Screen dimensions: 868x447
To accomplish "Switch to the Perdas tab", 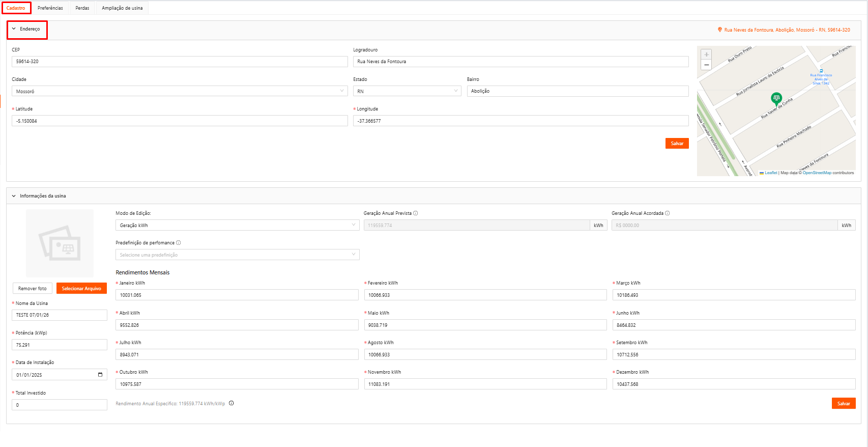I will [x=82, y=8].
